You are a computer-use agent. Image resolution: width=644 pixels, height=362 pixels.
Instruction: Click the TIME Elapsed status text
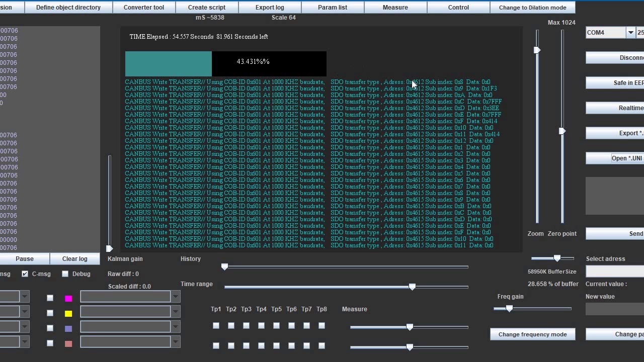click(x=199, y=37)
